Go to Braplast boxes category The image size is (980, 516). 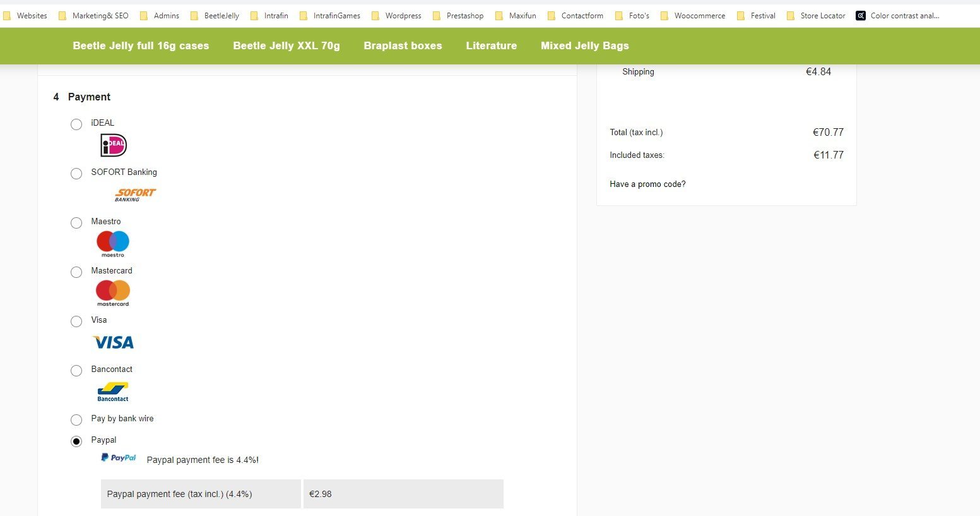coord(403,45)
